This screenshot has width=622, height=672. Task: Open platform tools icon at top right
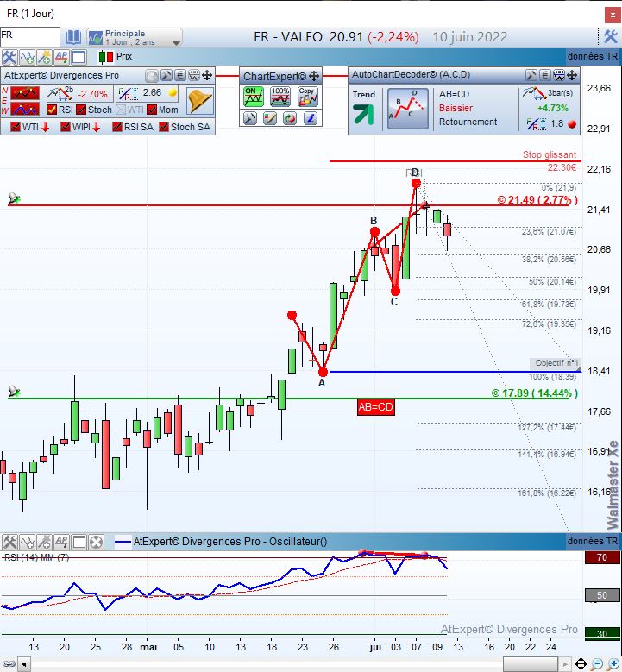611,36
